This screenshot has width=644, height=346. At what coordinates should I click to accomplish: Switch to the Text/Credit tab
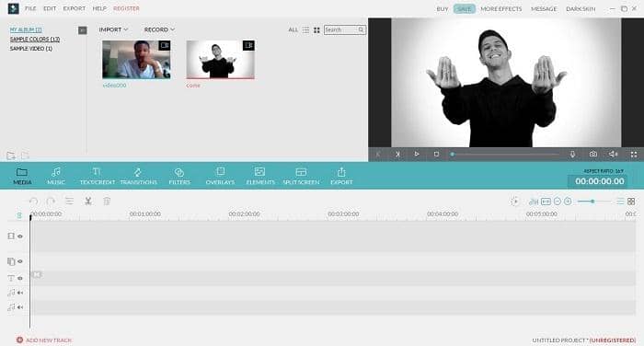click(x=98, y=176)
